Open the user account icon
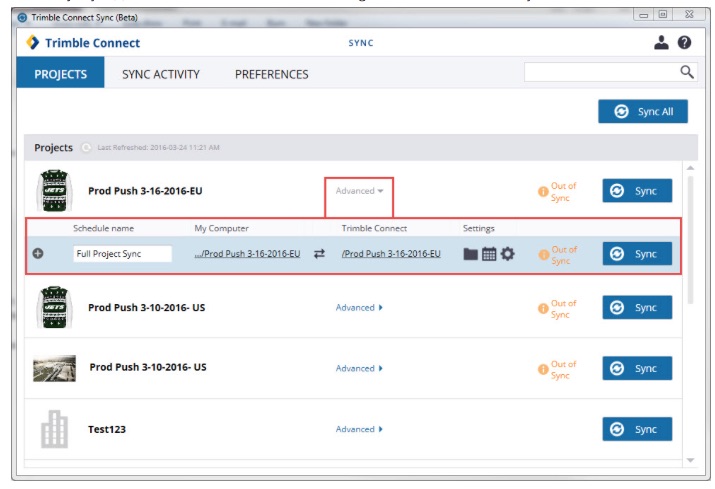Image resolution: width=715 pixels, height=489 pixels. pyautogui.click(x=661, y=42)
